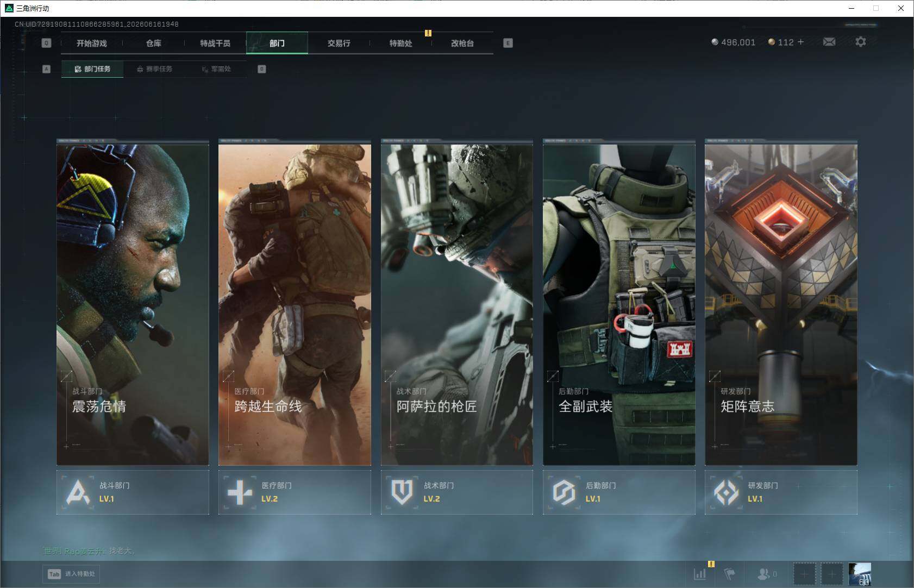Select the 部门任务 sub-tab
The width and height of the screenshot is (914, 588).
click(92, 69)
